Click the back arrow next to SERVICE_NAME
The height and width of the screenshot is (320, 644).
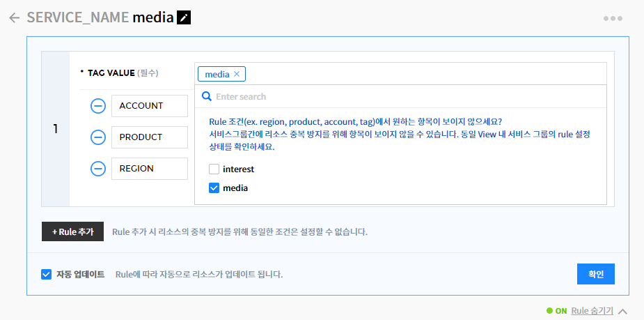[15, 18]
